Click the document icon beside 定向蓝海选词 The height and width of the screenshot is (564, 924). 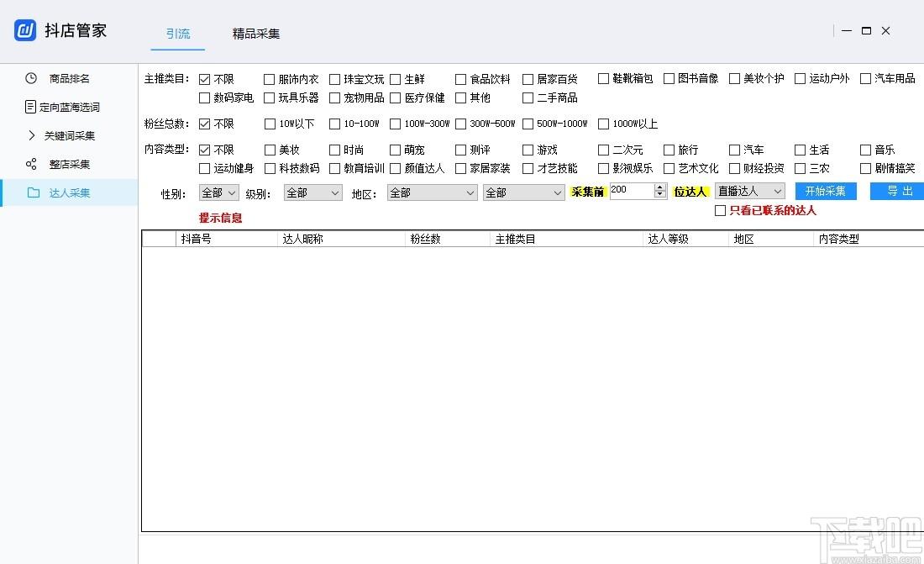[x=30, y=107]
